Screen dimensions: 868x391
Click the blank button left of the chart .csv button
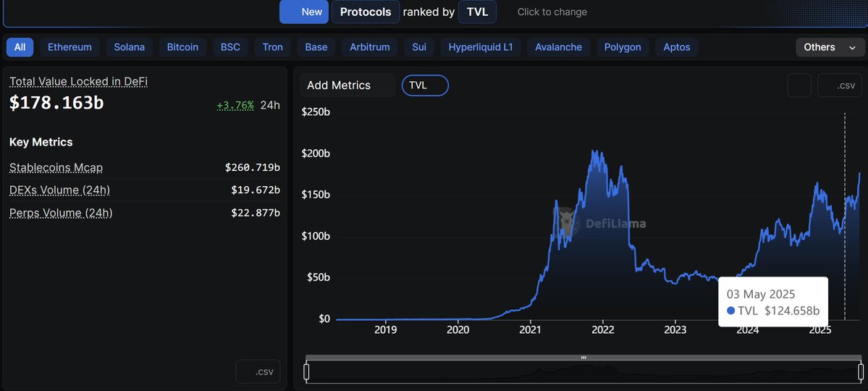[x=799, y=85]
